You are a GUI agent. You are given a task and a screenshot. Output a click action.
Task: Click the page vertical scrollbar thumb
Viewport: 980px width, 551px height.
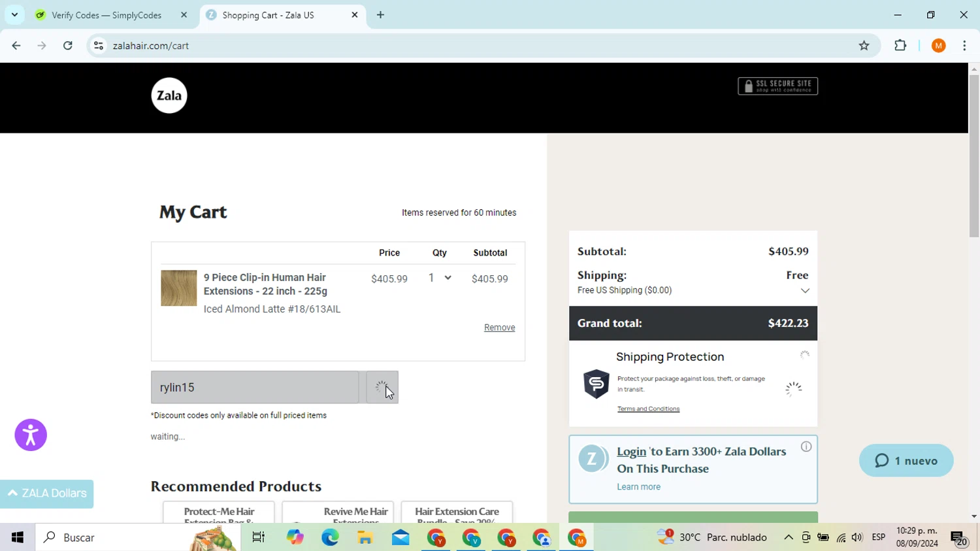tap(974, 157)
